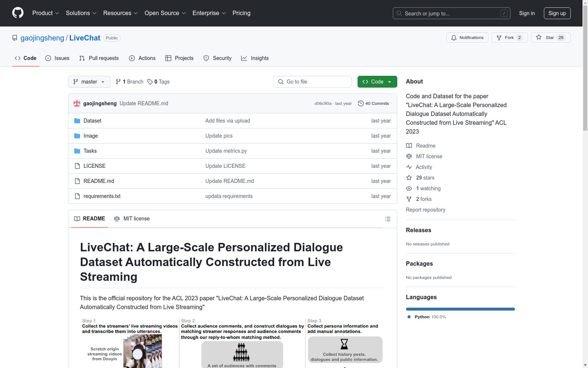Image resolution: width=588 pixels, height=368 pixels.
Task: Click the Image folder icon
Action: [x=77, y=136]
